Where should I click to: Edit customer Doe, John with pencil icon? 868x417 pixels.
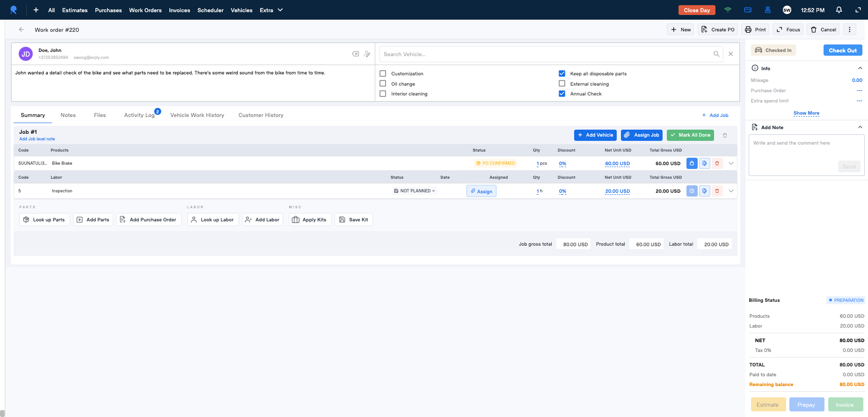(367, 54)
